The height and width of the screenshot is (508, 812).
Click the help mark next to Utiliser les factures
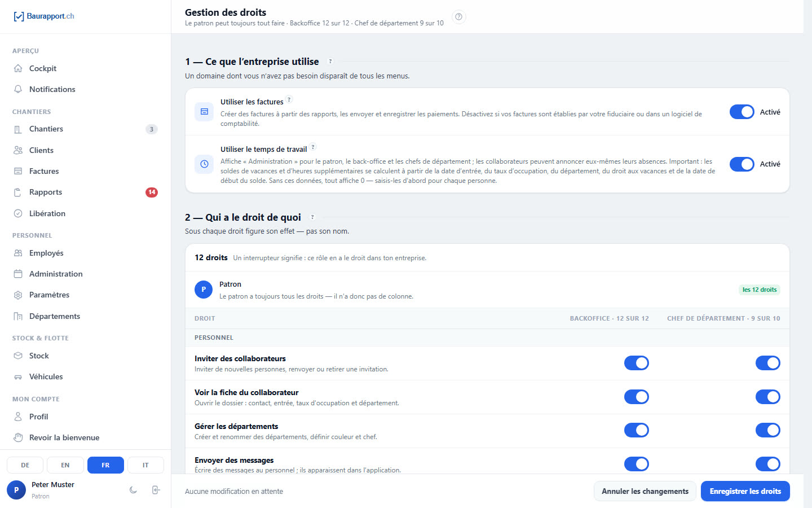(289, 99)
